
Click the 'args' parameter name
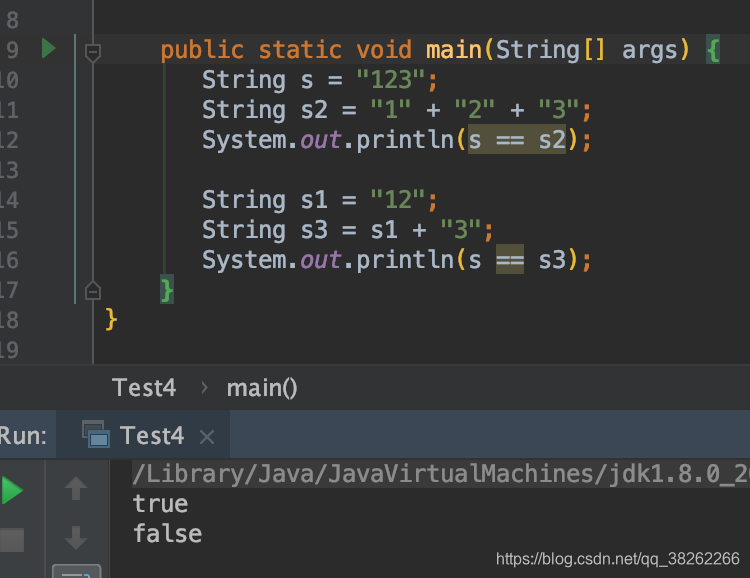click(650, 51)
